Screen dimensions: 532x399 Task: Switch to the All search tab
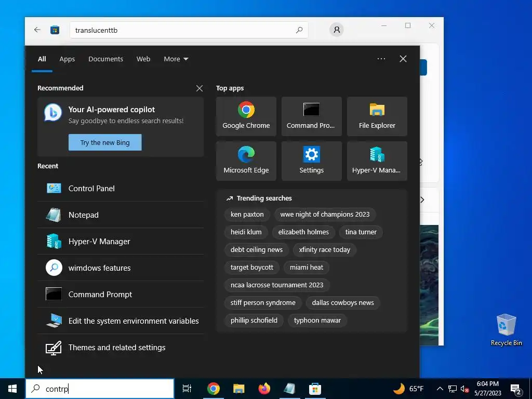click(x=42, y=59)
